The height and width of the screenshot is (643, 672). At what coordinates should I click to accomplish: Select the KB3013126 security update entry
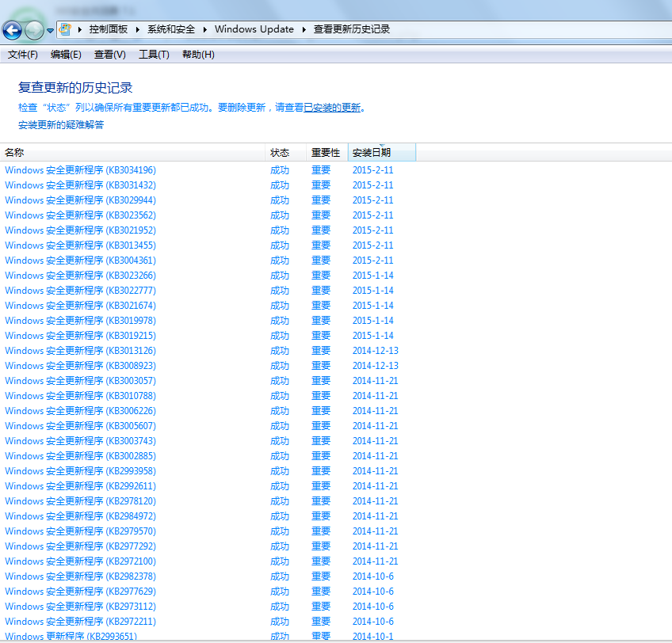pyautogui.click(x=80, y=351)
